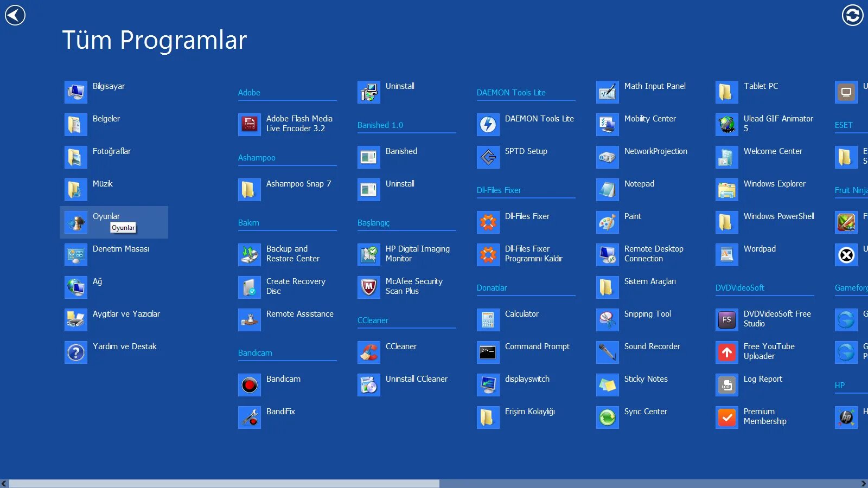
Task: Open the Belgeler folder icon
Action: pyautogui.click(x=76, y=125)
